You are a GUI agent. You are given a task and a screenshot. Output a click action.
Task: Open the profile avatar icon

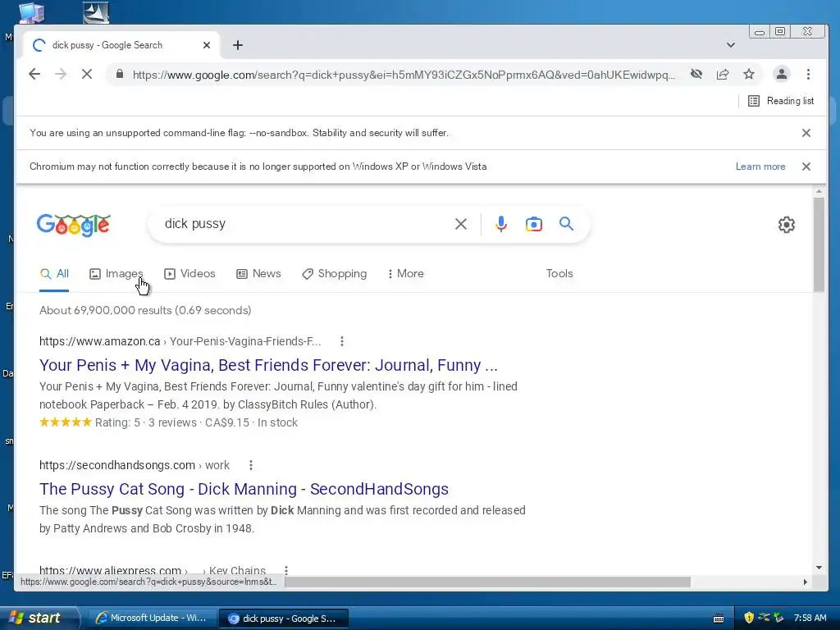[x=782, y=74]
